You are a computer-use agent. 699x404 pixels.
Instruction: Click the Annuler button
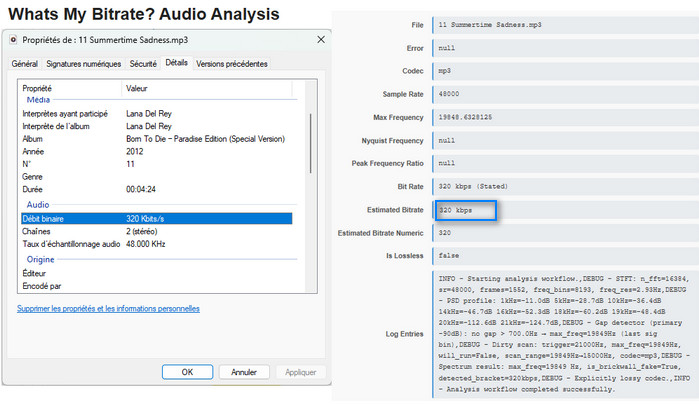click(244, 372)
